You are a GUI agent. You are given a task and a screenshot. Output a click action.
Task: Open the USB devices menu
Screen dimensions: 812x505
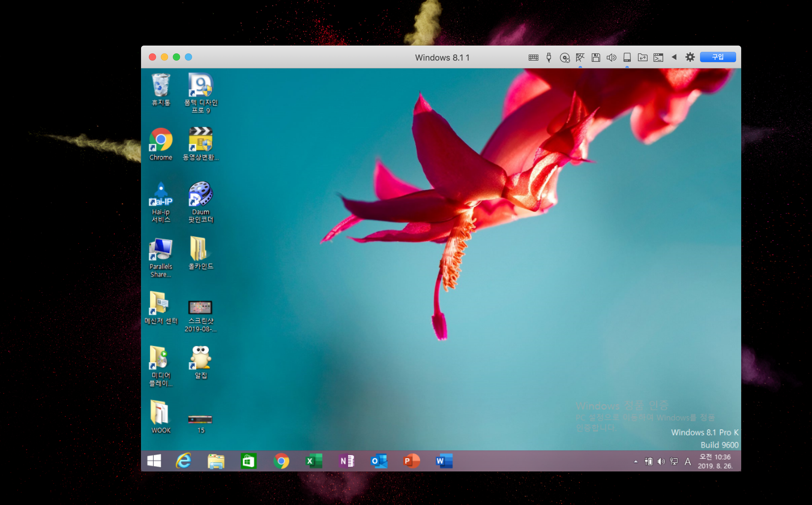[549, 58]
